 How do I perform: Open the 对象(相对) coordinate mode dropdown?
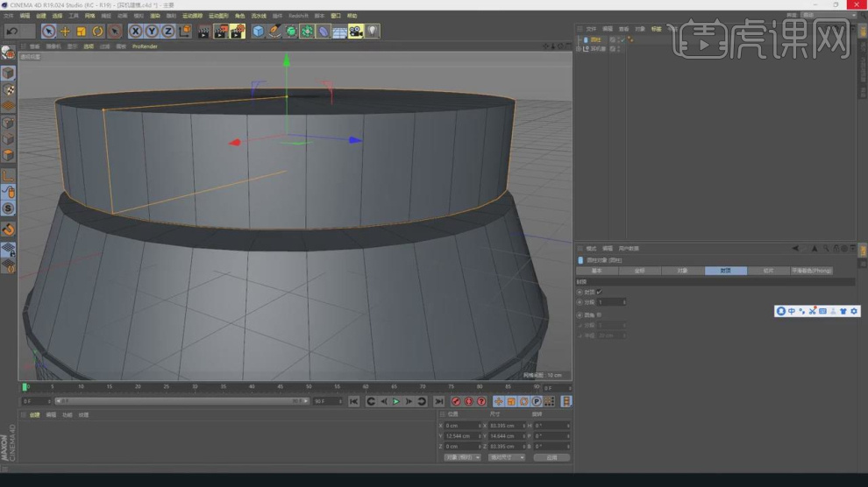[x=463, y=457]
